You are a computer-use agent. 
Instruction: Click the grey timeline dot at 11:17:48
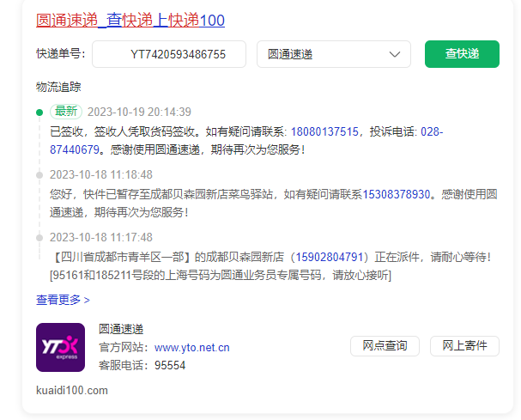point(39,238)
